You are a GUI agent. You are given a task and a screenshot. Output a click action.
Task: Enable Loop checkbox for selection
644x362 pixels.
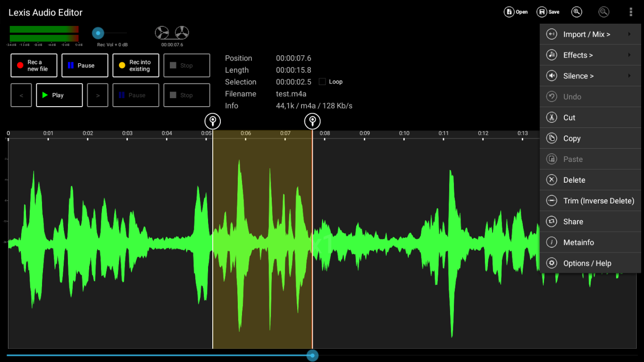pos(322,82)
